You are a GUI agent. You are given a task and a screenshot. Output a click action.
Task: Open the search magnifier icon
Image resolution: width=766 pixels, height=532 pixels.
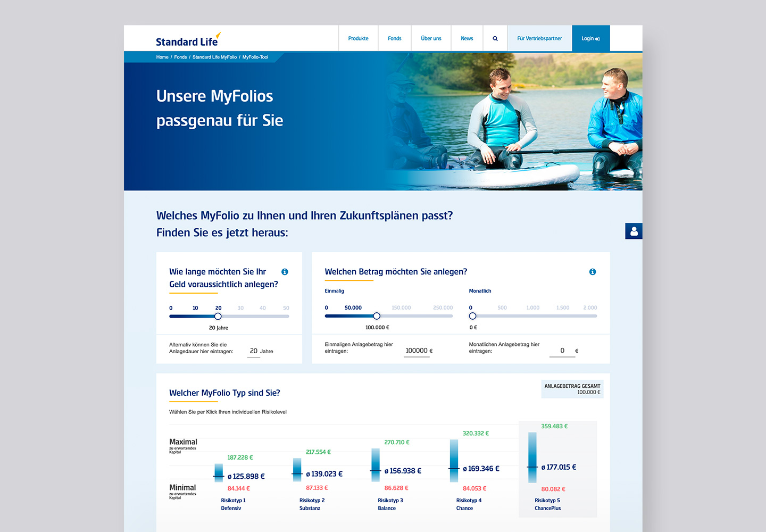[x=495, y=38]
